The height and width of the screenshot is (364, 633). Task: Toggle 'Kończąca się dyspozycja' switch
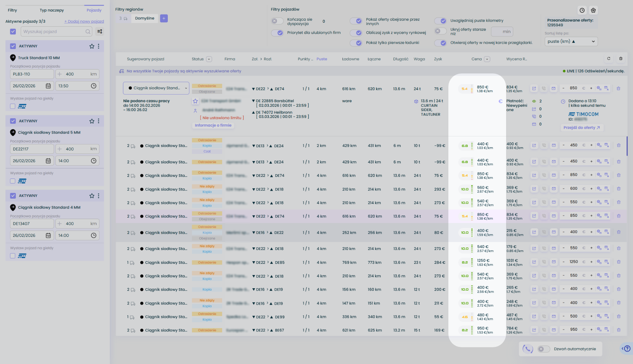point(277,21)
